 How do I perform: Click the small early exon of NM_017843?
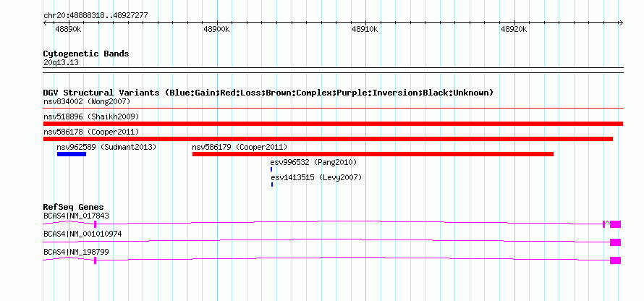(96, 224)
